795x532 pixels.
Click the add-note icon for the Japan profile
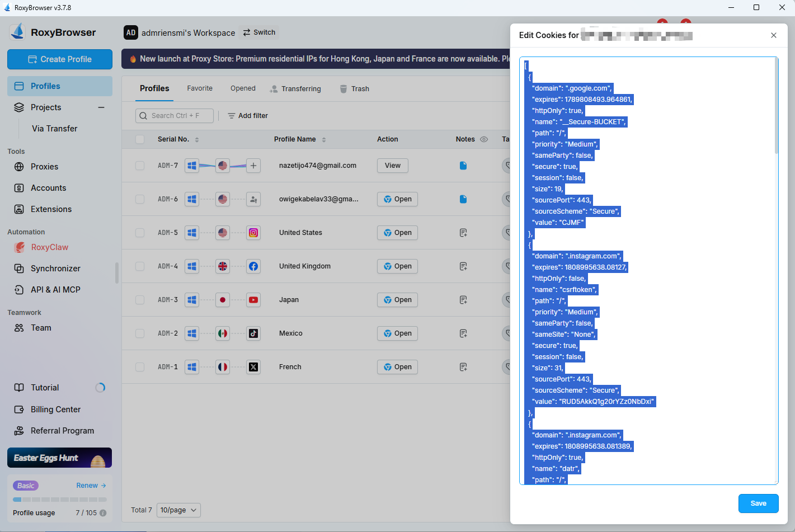coord(463,300)
